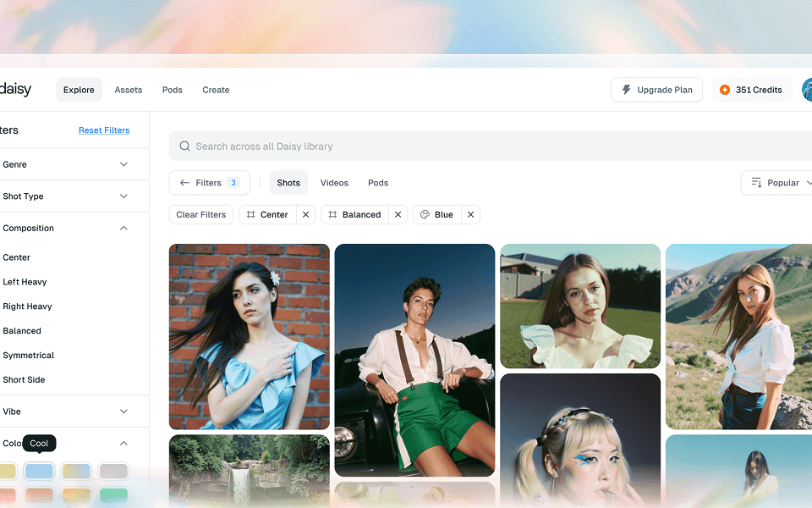Click the sort icon beside Popular

coord(756,183)
